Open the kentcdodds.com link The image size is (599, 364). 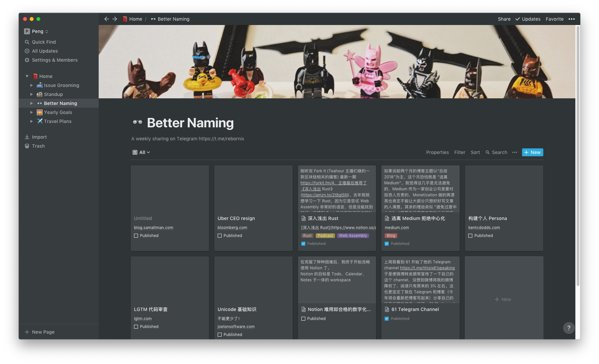[484, 228]
